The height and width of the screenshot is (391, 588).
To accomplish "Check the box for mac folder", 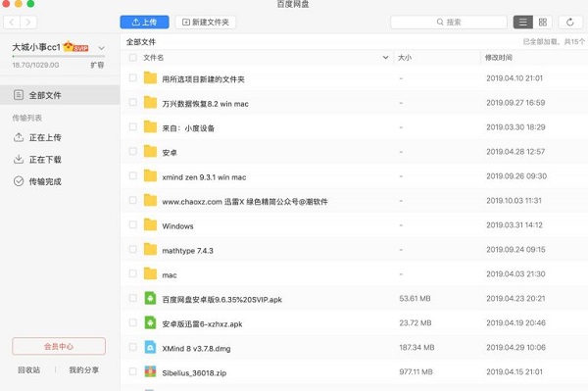I will pos(132,273).
